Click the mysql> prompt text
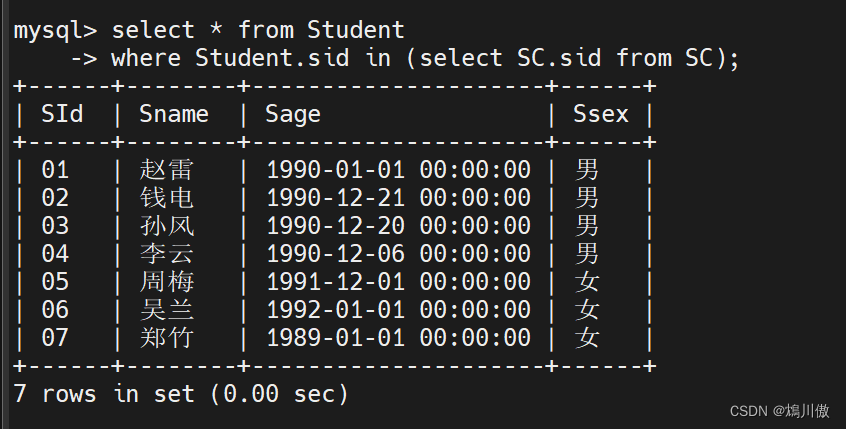846x429 pixels. (54, 30)
